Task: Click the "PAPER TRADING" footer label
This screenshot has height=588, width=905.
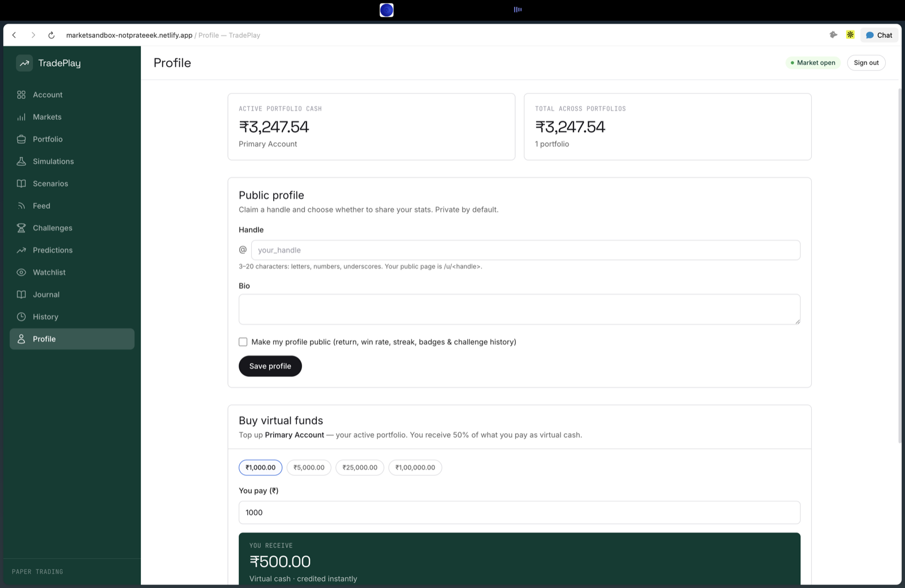Action: coord(37,572)
